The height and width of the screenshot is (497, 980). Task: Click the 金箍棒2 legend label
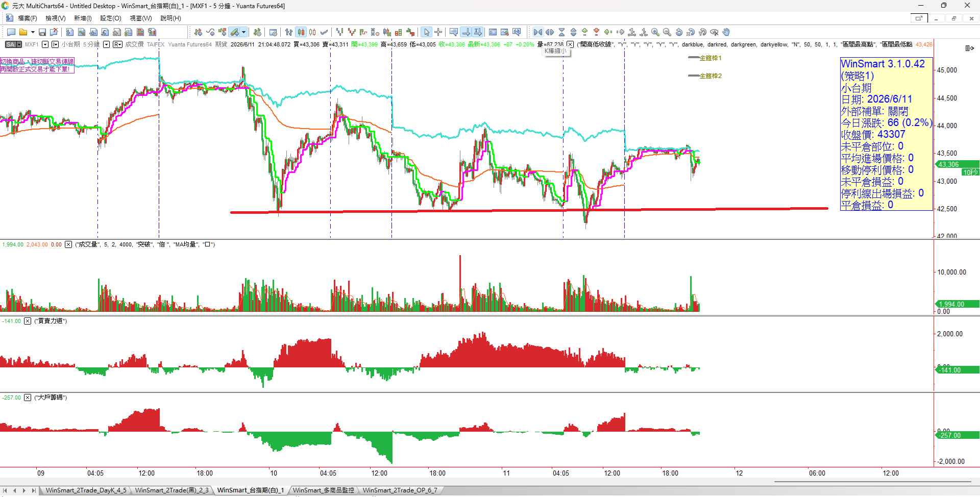pyautogui.click(x=710, y=76)
